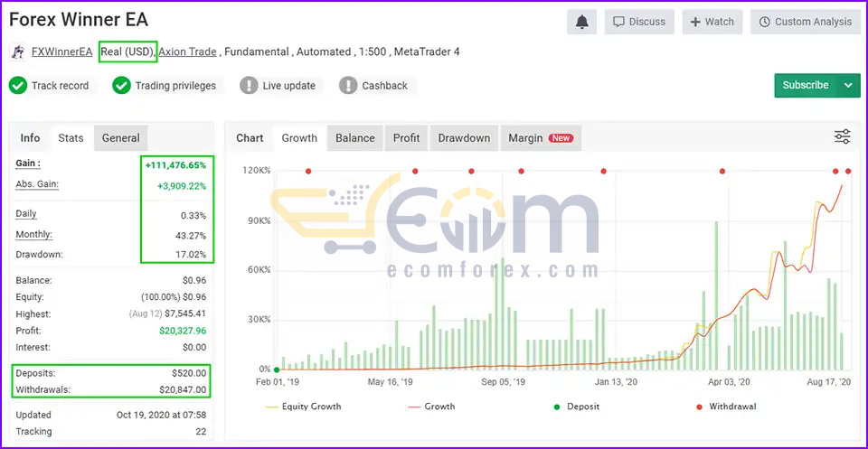Open the Margin chart tab
868x449 pixels.
pyautogui.click(x=541, y=138)
